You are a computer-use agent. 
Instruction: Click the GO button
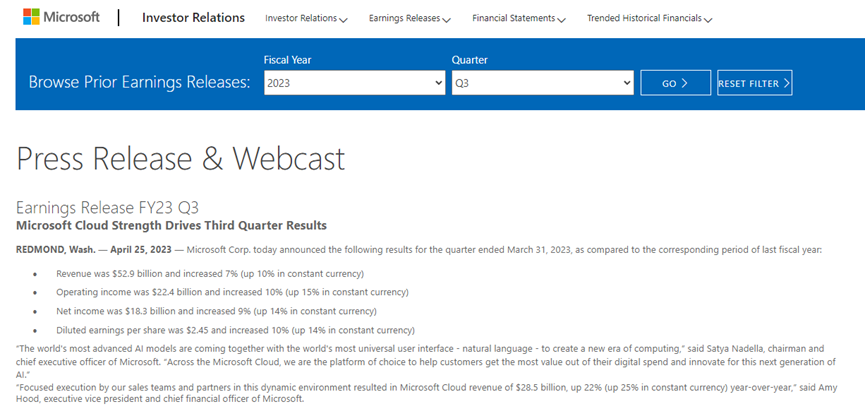click(675, 83)
